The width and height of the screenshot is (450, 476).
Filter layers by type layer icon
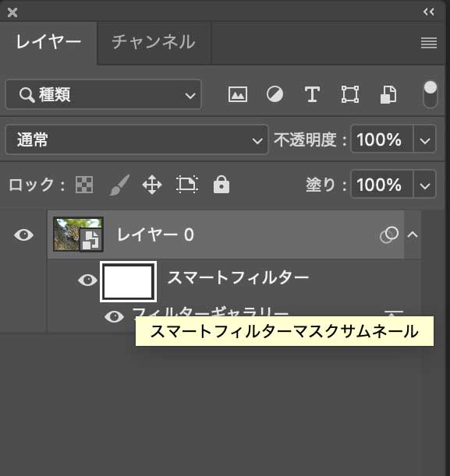pos(313,94)
